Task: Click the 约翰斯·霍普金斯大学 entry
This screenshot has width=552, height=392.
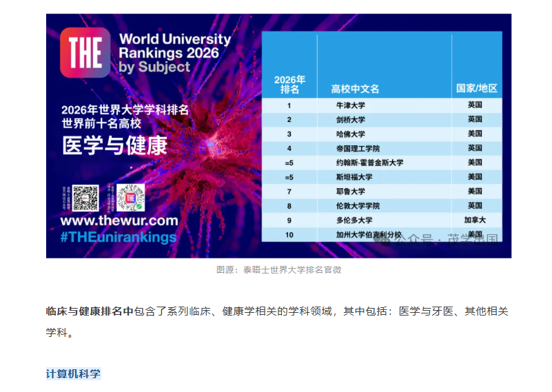Action: tap(369, 163)
